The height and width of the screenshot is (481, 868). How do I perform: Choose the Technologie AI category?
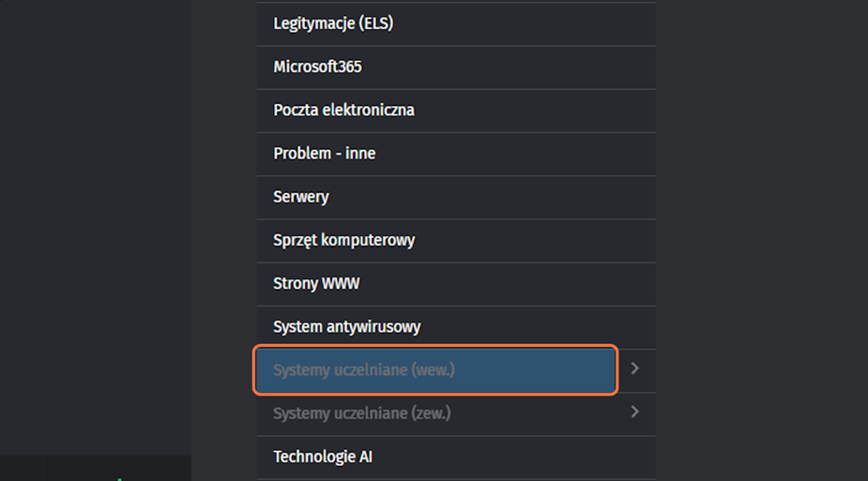(323, 457)
